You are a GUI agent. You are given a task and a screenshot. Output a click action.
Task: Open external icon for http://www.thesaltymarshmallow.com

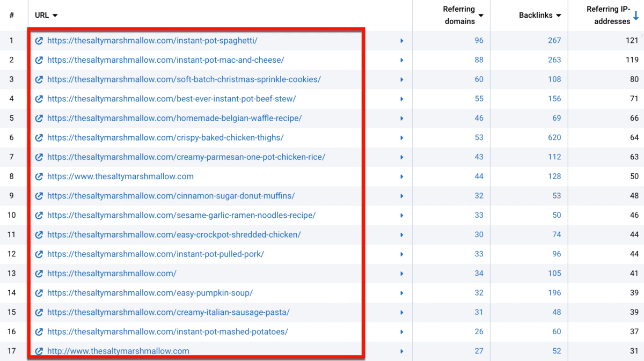(39, 351)
